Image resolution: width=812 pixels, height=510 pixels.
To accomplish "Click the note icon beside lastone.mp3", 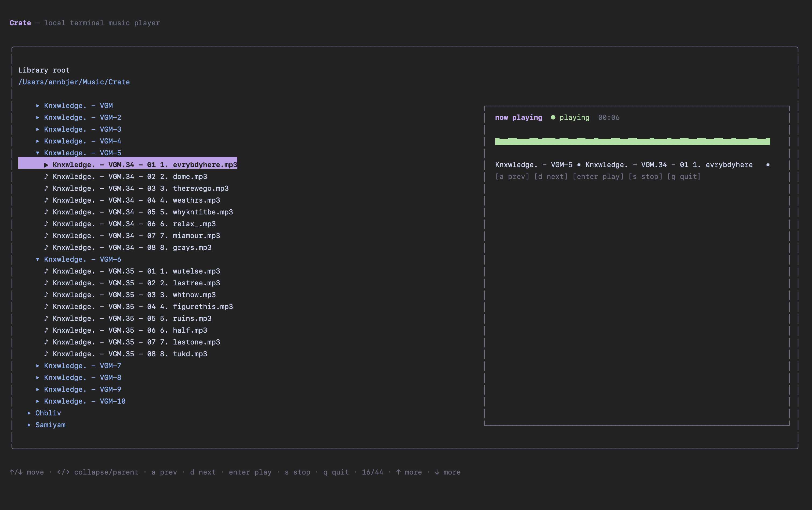I will point(46,342).
